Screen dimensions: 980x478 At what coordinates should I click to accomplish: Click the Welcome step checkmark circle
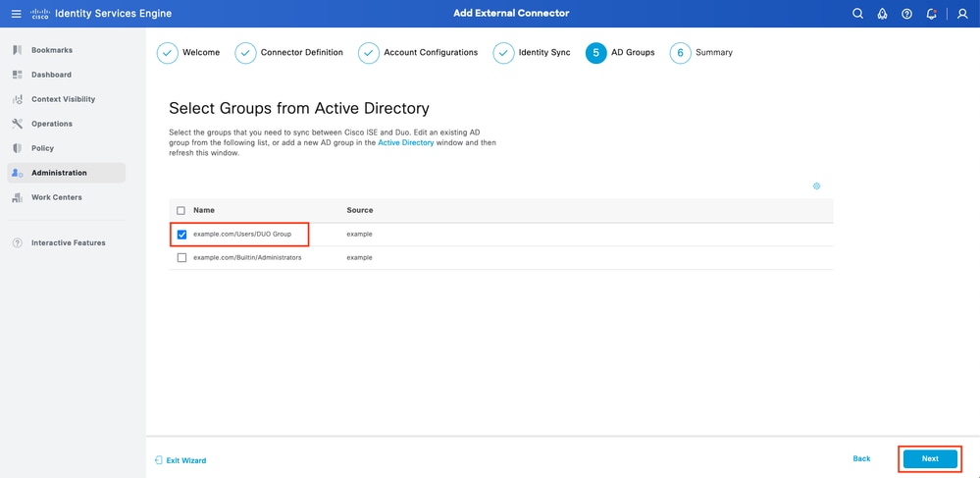point(167,53)
